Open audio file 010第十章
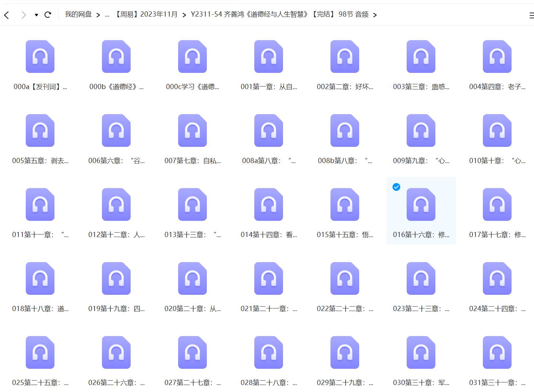 pos(497,130)
